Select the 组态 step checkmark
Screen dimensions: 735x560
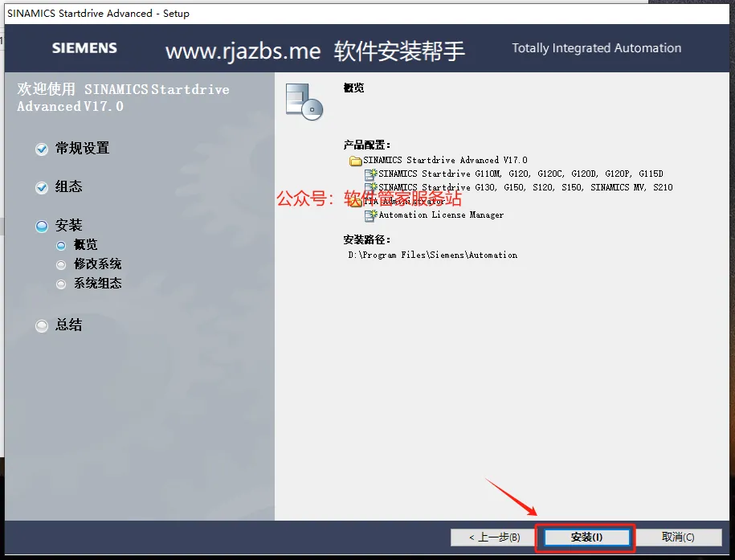[42, 188]
